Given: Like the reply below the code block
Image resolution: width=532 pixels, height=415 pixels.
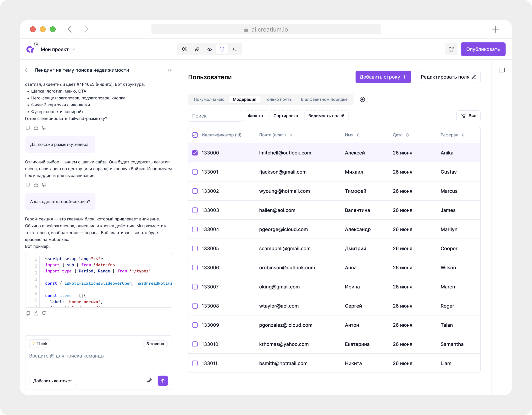Looking at the screenshot, I should click(x=36, y=314).
